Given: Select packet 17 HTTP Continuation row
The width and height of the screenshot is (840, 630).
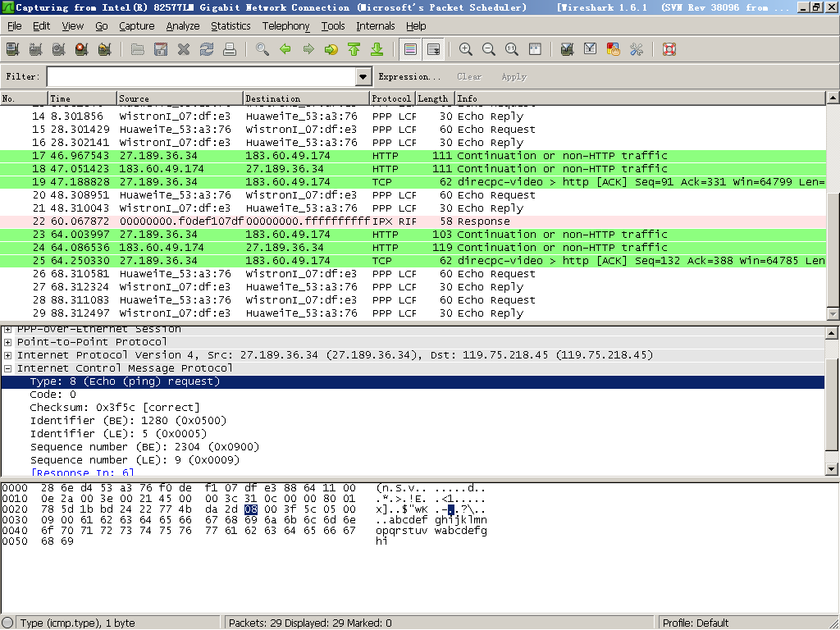Looking at the screenshot, I should pos(413,156).
